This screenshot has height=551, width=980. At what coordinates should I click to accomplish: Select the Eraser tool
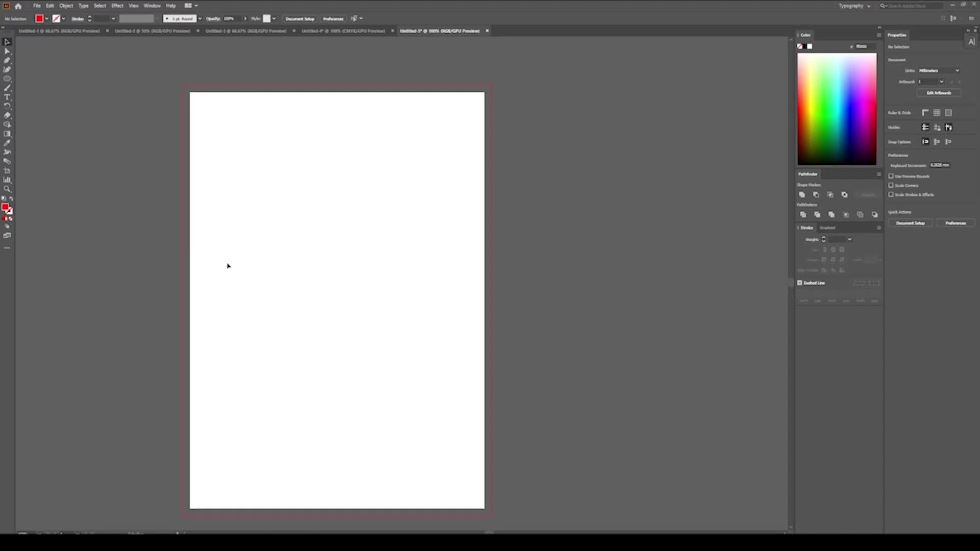[7, 115]
